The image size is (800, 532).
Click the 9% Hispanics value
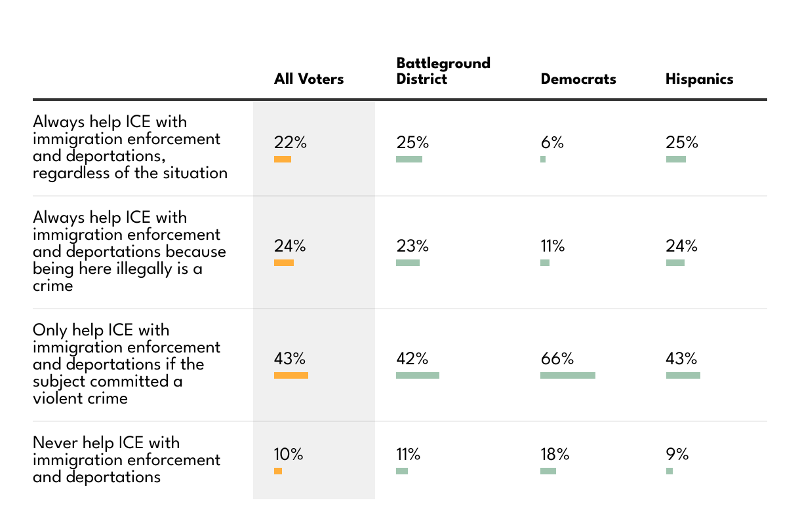[677, 454]
